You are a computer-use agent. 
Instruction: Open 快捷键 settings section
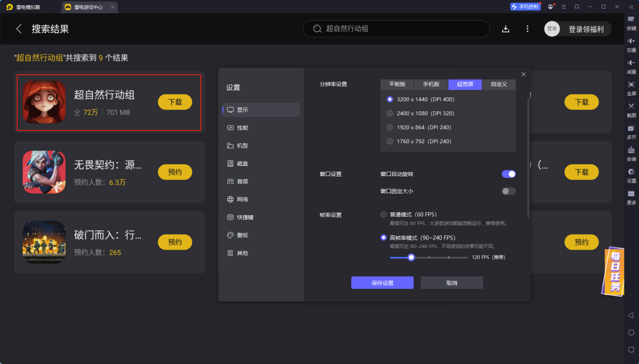pyautogui.click(x=261, y=217)
